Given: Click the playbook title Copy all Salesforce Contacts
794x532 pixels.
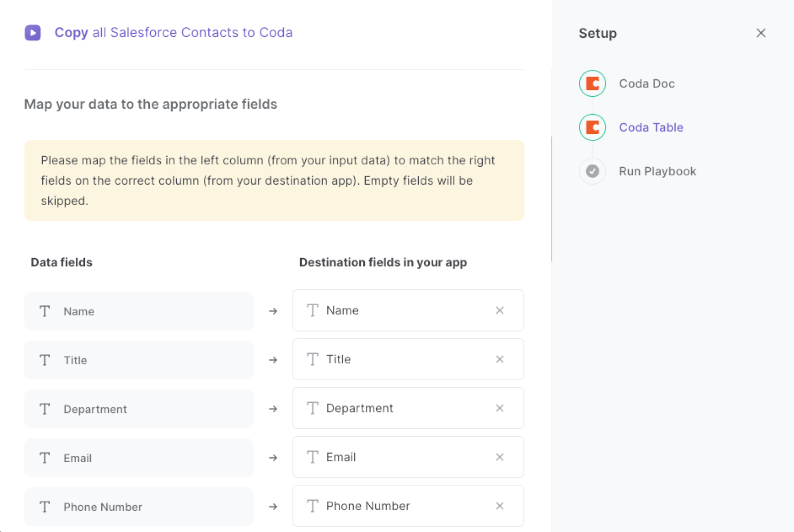Looking at the screenshot, I should pyautogui.click(x=173, y=33).
